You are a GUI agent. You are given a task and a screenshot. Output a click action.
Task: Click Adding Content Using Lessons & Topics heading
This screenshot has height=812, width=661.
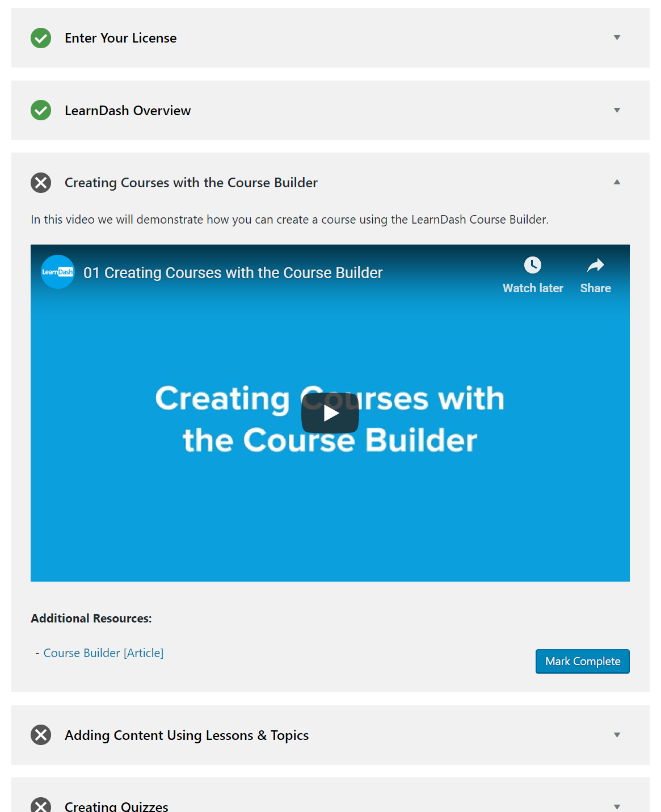[187, 735]
